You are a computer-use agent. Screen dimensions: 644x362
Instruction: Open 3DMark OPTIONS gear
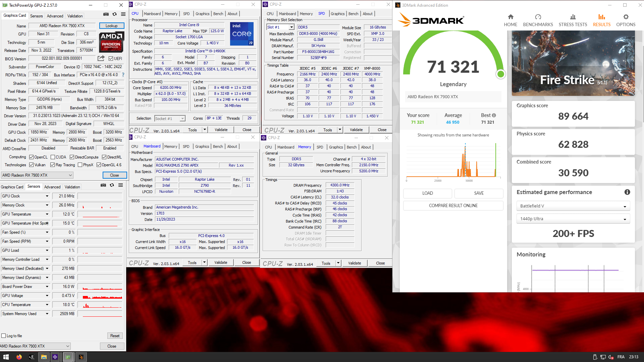click(x=626, y=20)
